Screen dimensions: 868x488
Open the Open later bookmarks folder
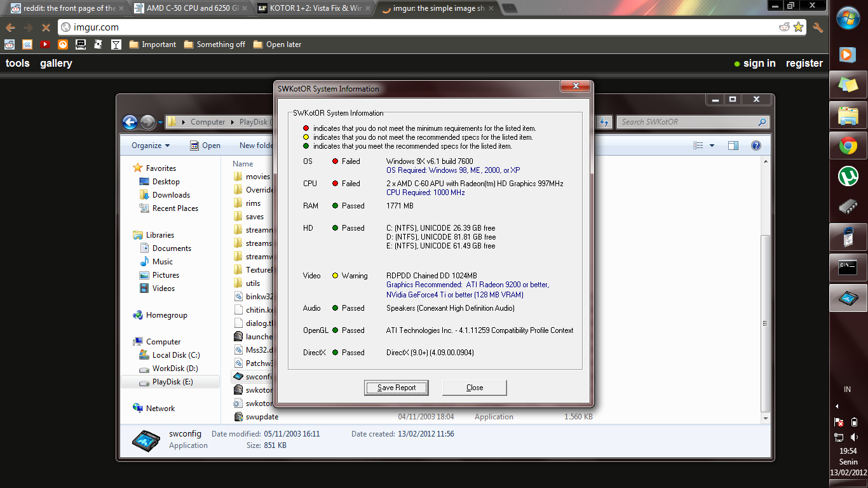coord(277,44)
